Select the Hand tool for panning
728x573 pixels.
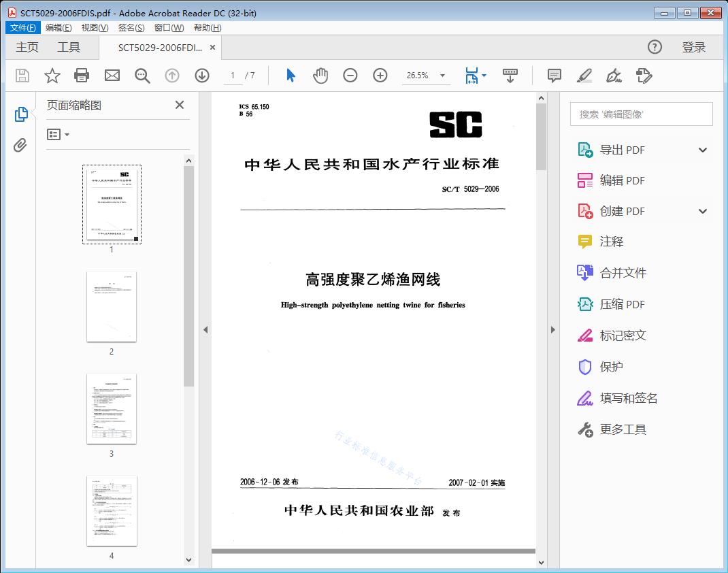coord(320,76)
